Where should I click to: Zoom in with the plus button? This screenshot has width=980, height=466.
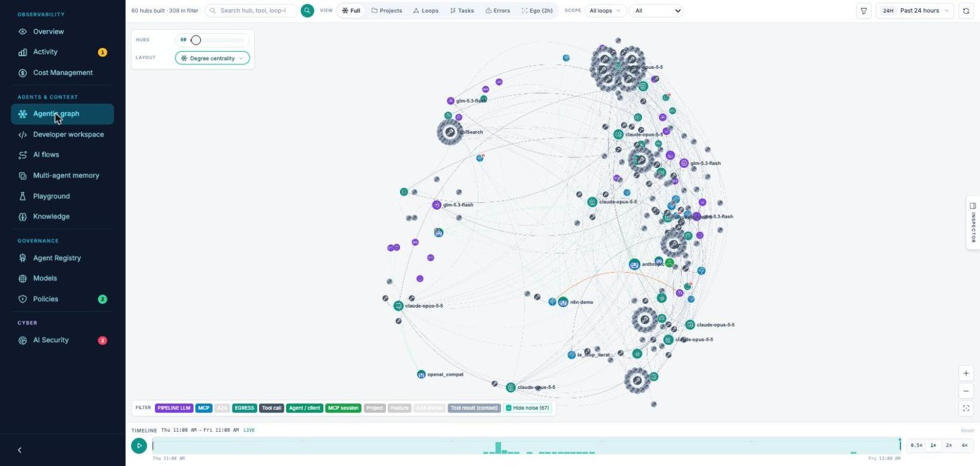click(965, 373)
